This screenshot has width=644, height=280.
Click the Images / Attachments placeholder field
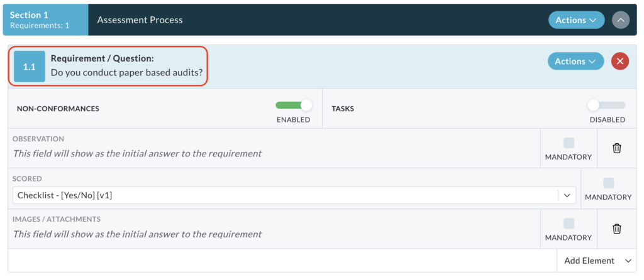[137, 235]
